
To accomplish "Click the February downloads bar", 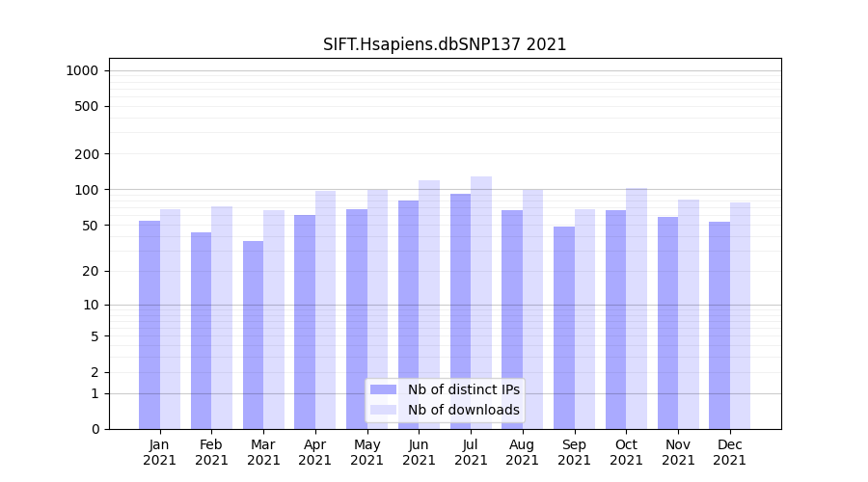I will click(222, 317).
